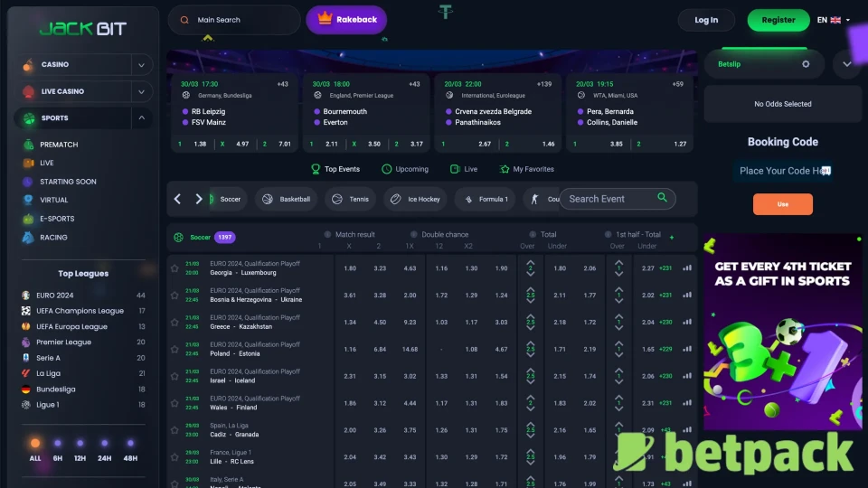
Task: Click the Rakeback button
Action: [346, 20]
